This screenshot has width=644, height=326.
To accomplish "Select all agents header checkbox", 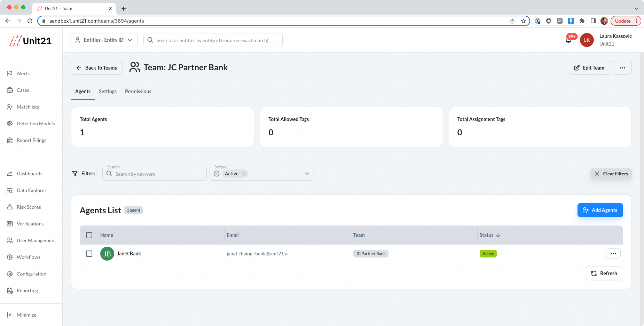I will coord(89,235).
